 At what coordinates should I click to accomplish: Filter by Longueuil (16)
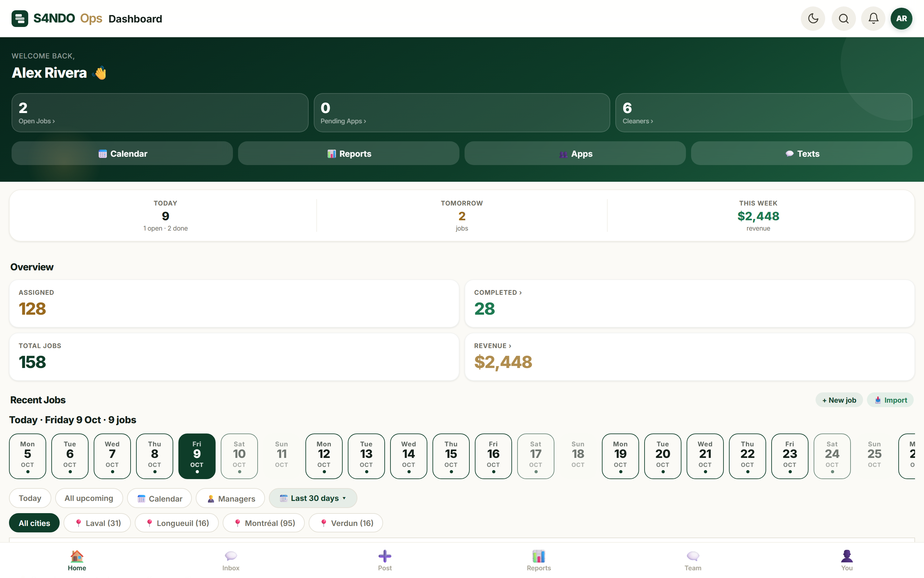pos(177,523)
